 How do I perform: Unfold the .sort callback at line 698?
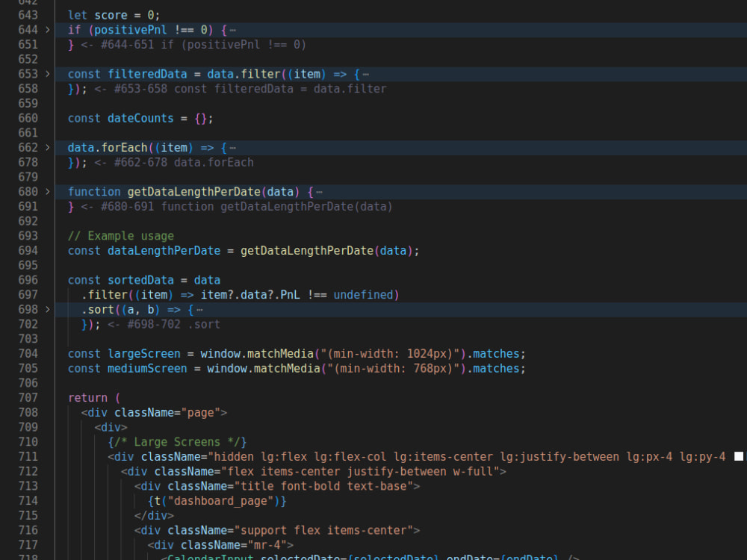point(48,310)
